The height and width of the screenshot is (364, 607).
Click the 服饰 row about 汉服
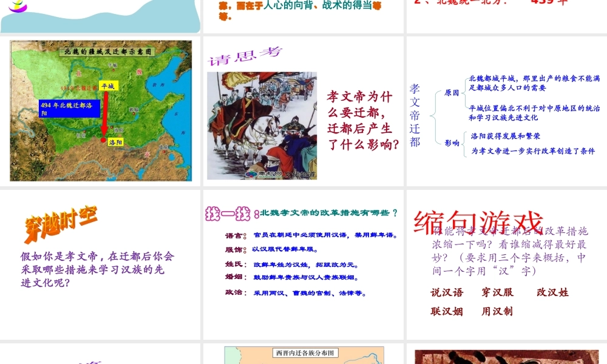coord(272,249)
